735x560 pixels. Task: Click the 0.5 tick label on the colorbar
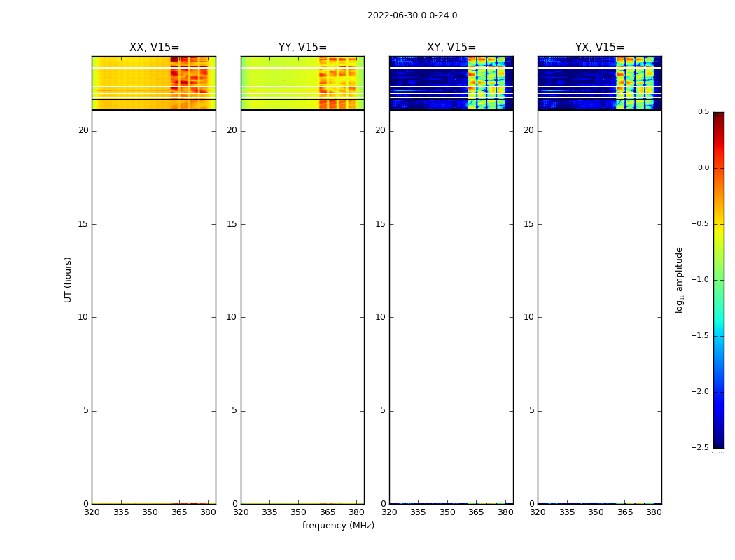(x=703, y=111)
